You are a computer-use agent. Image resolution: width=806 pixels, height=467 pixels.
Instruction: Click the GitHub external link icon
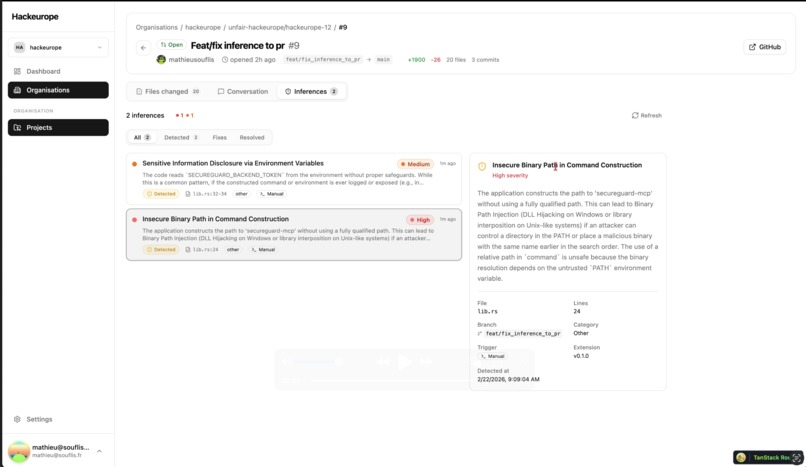point(752,47)
